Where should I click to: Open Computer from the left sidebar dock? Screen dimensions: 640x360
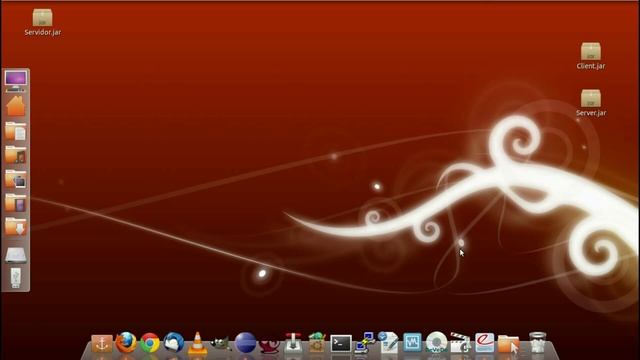[x=16, y=81]
